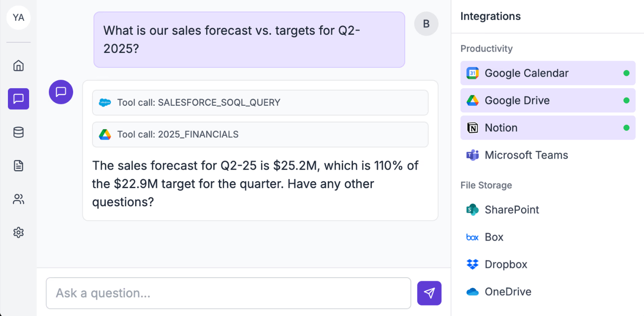This screenshot has height=316, width=644.
Task: Select Microsoft Teams integration
Action: [x=548, y=155]
